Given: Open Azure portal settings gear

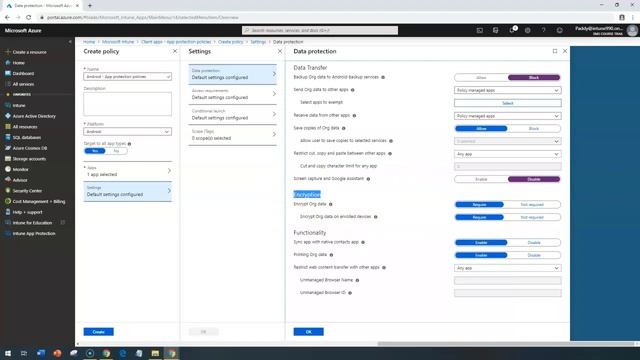Looking at the screenshot, I should [x=528, y=30].
